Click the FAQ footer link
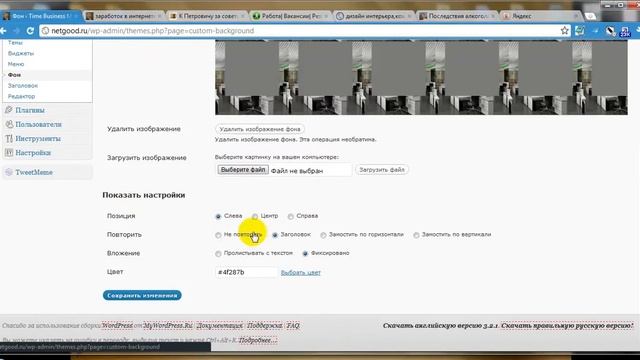The height and width of the screenshot is (360, 640). (x=293, y=326)
